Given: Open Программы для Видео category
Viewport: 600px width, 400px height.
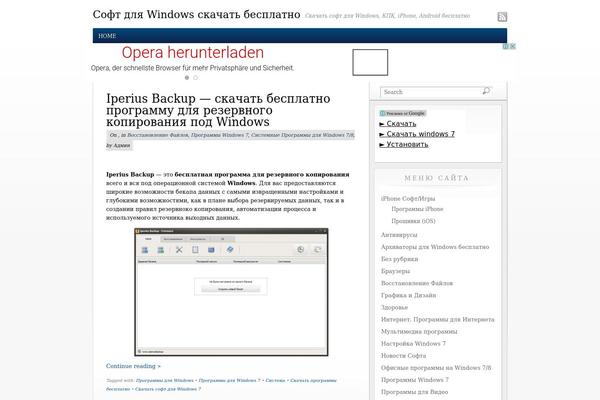Looking at the screenshot, I should click(x=414, y=392).
